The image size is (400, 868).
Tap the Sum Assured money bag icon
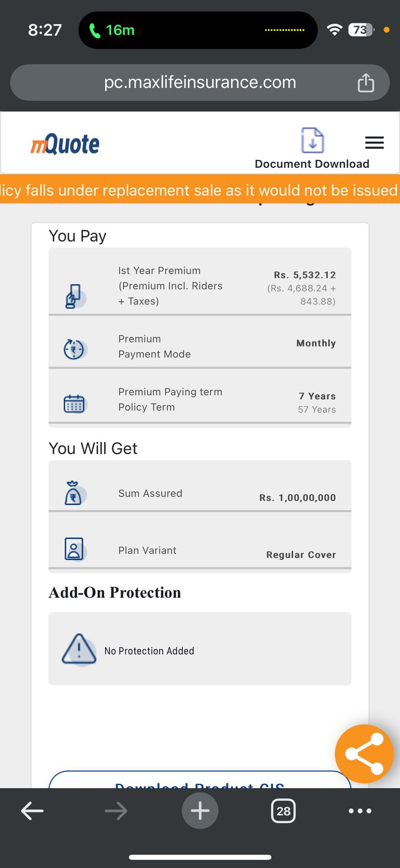point(74,493)
